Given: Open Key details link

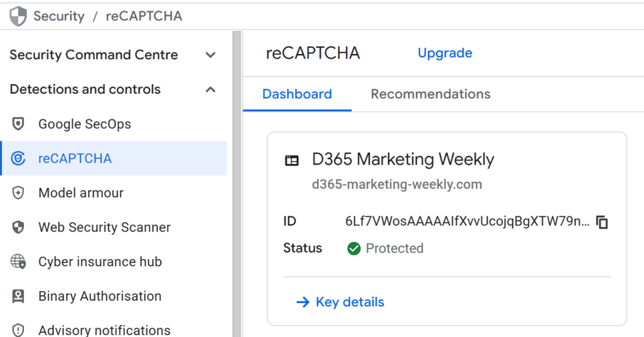Looking at the screenshot, I should click(349, 302).
